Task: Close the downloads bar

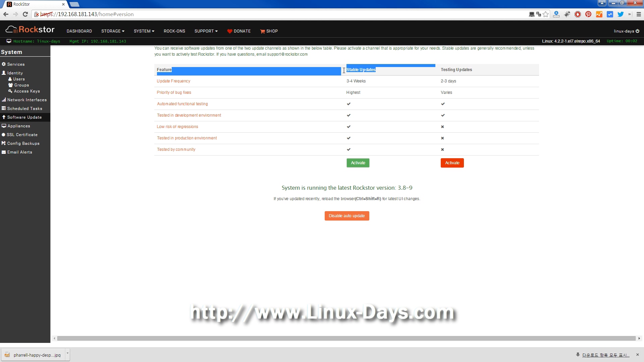Action: tap(638, 355)
